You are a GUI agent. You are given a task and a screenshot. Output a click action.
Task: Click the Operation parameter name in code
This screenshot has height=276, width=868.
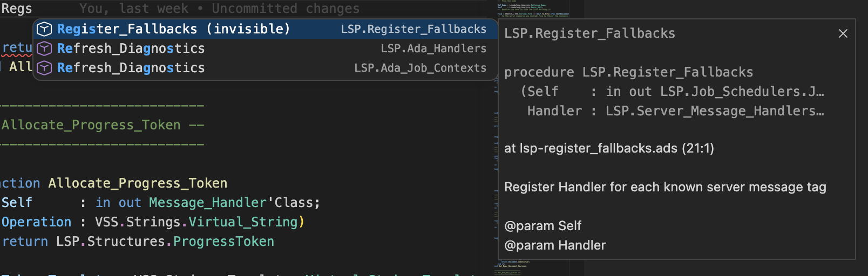point(37,222)
